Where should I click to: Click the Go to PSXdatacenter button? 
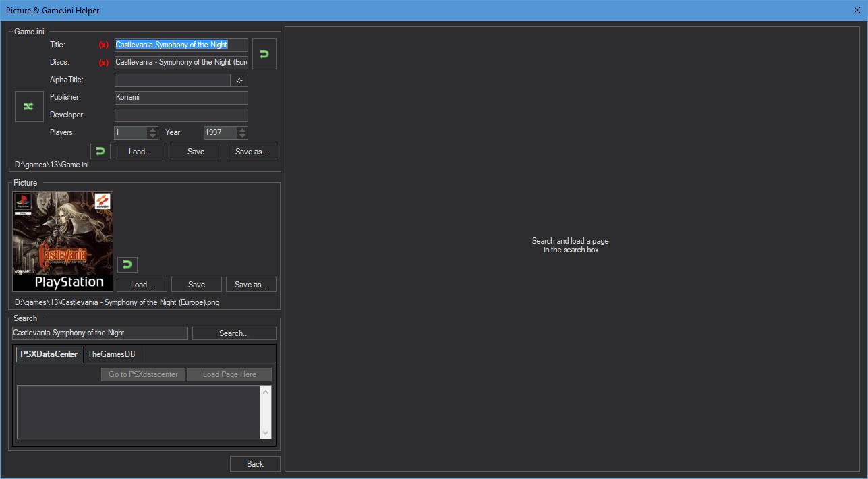143,374
